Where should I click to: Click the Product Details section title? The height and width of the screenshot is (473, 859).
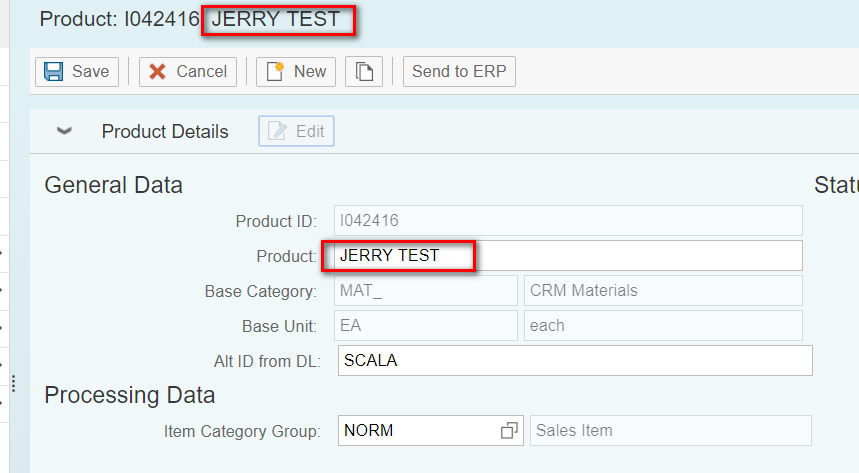[165, 132]
